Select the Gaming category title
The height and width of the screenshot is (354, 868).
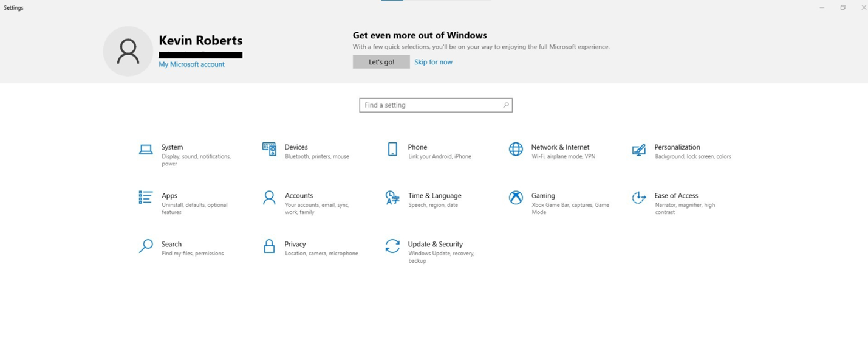coord(543,196)
